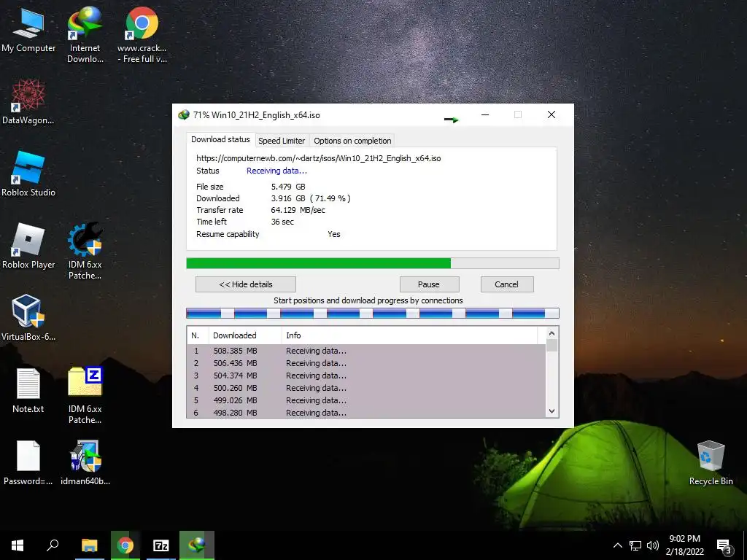747x560 pixels.
Task: Click the N. column header
Action: point(197,335)
